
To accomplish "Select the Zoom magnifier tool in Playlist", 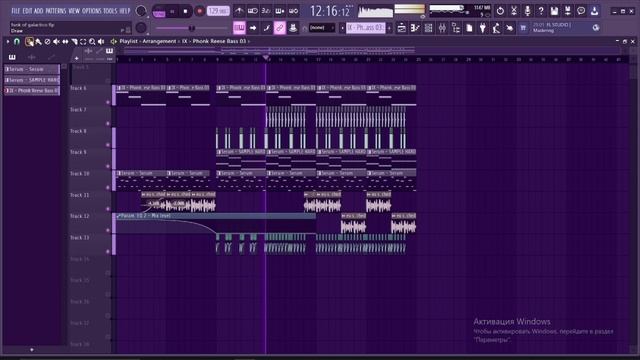I will [x=92, y=41].
